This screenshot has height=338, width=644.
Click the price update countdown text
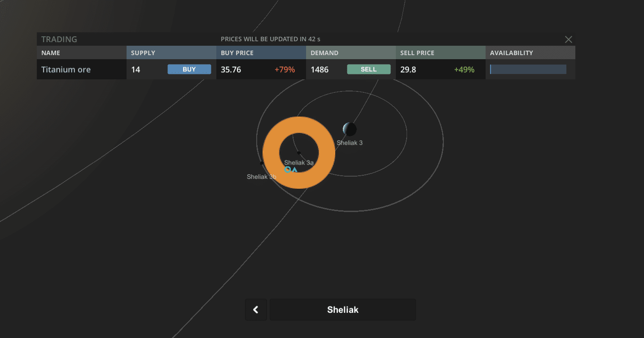[271, 39]
